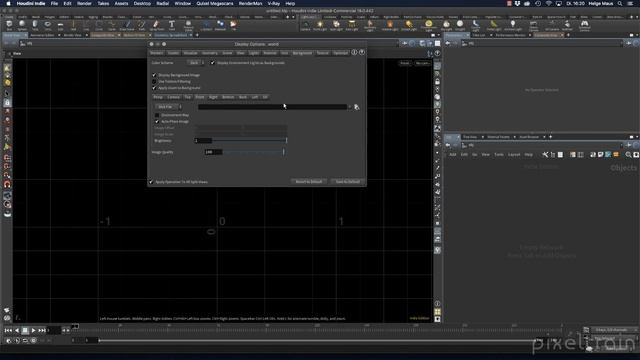
Task: Select the Sphere shelf tool
Action: click(x=22, y=26)
